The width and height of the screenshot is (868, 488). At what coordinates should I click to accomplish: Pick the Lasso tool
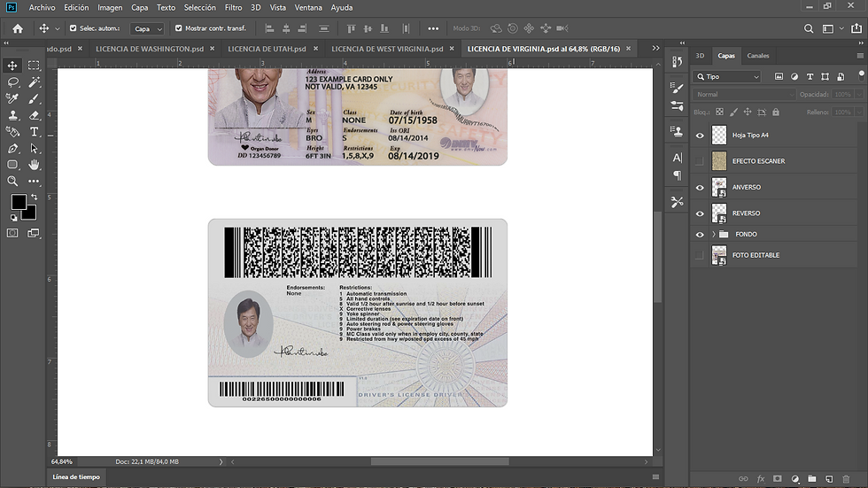(12, 81)
